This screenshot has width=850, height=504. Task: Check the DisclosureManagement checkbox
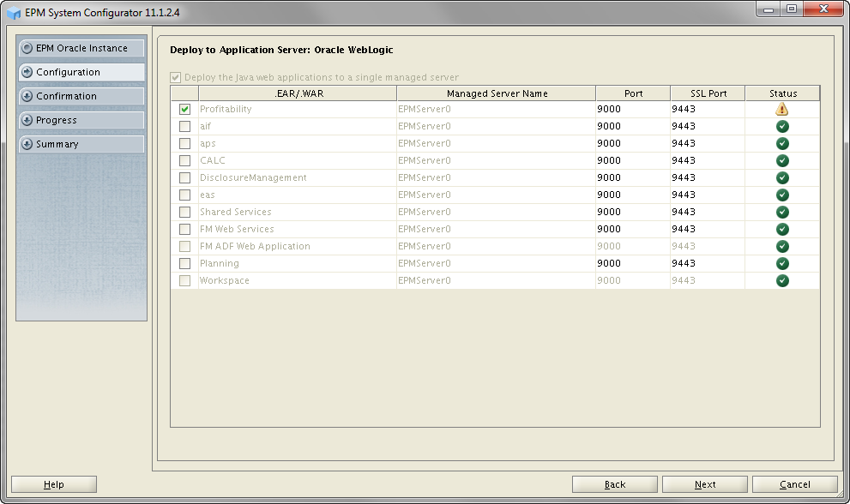[185, 177]
